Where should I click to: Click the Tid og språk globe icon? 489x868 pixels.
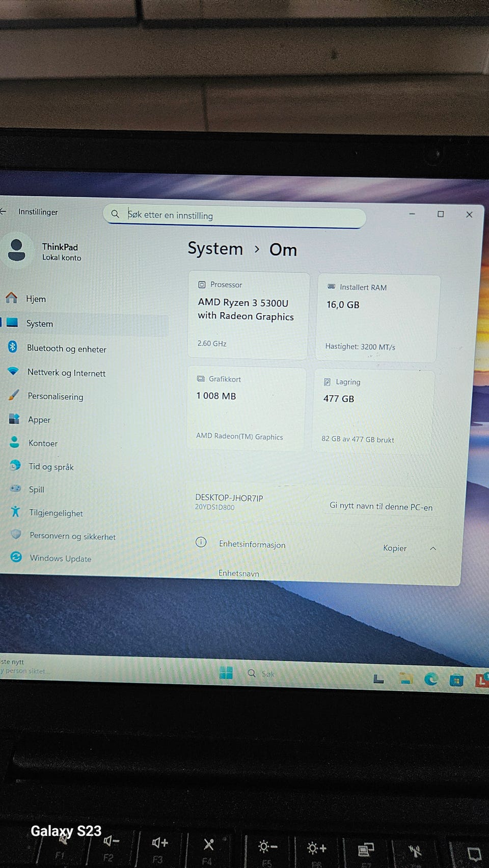(15, 465)
